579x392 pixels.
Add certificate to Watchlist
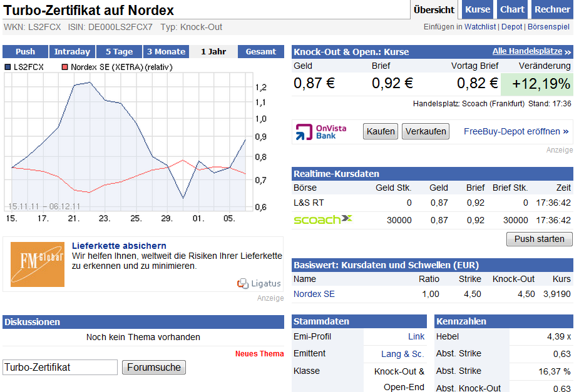click(x=479, y=27)
